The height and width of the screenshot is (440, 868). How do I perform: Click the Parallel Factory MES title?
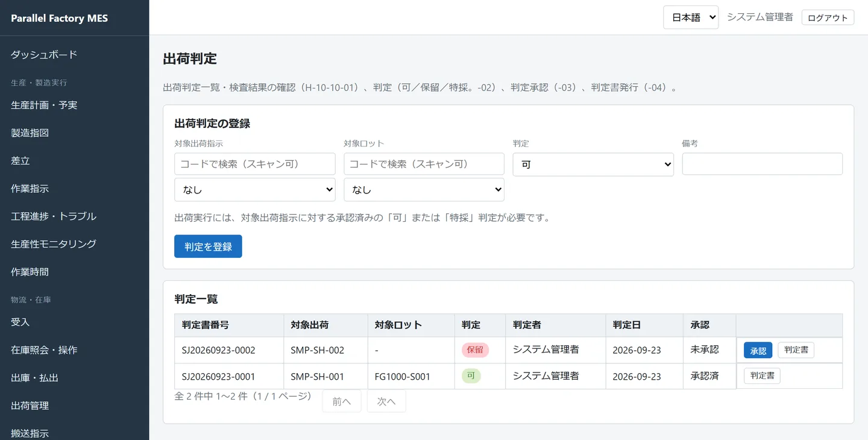click(x=59, y=18)
